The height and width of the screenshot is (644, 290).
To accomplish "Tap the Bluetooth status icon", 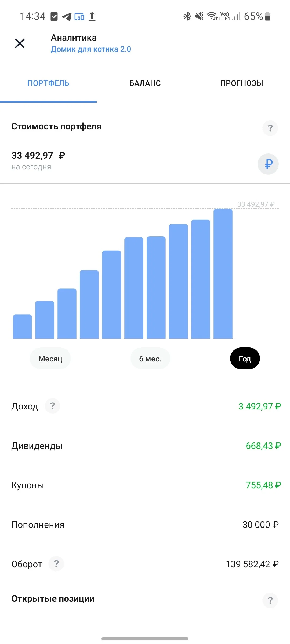I will coord(187,16).
